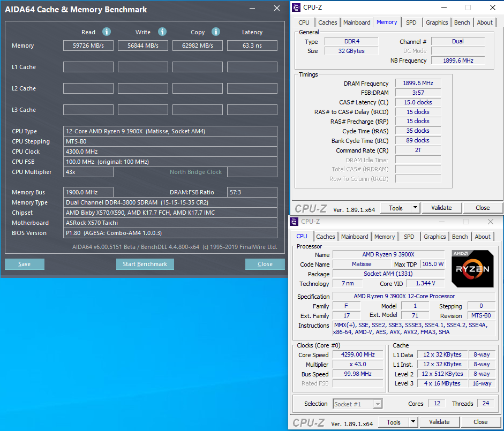Click the Memory Copy value 62982 MB/s

pyautogui.click(x=197, y=46)
